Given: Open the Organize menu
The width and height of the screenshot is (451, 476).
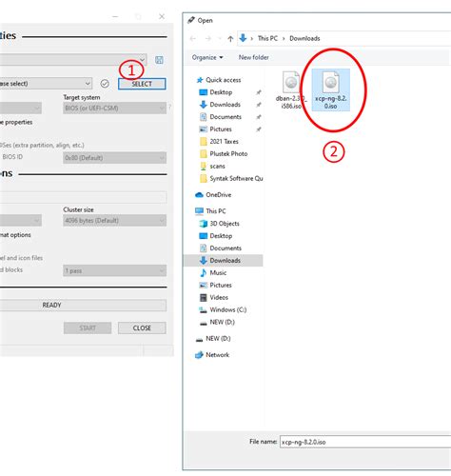Looking at the screenshot, I should click(207, 57).
